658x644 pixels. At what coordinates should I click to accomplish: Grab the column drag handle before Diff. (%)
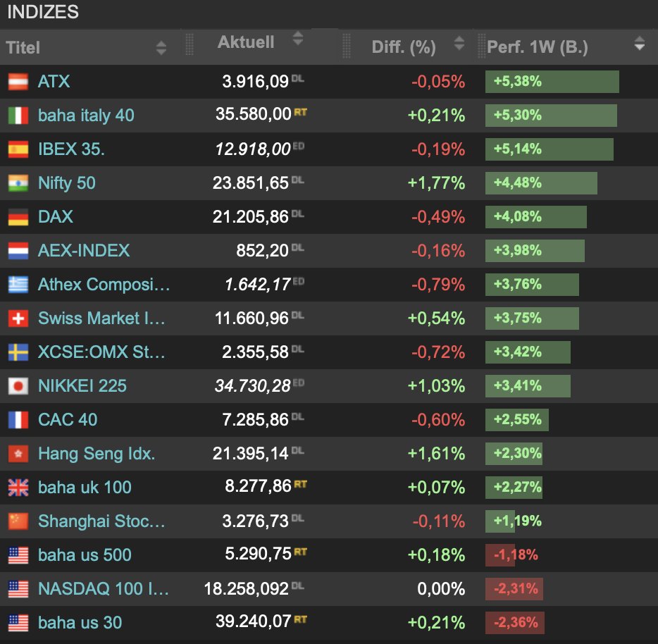[346, 46]
